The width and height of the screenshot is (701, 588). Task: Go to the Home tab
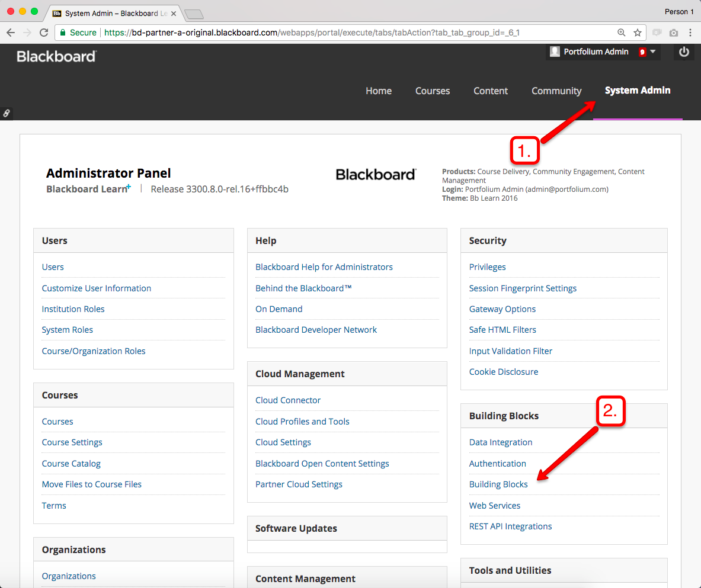pos(379,91)
